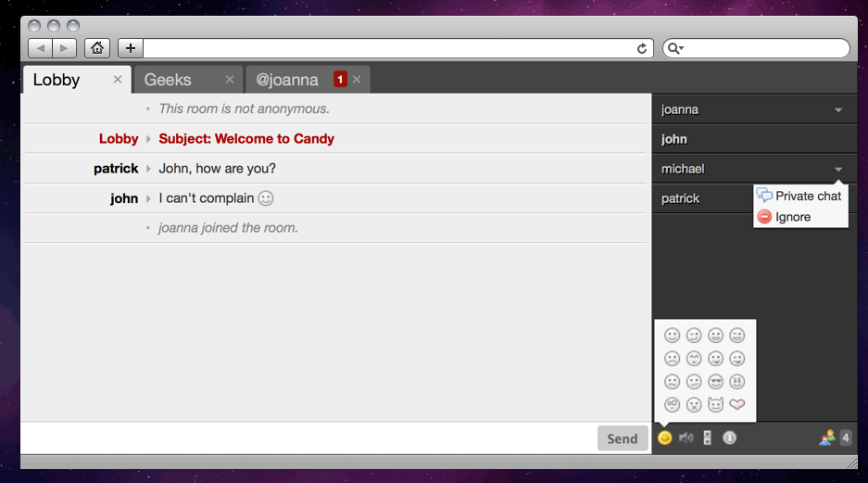Toggle the autoscroll control
The height and width of the screenshot is (483, 868).
(707, 439)
